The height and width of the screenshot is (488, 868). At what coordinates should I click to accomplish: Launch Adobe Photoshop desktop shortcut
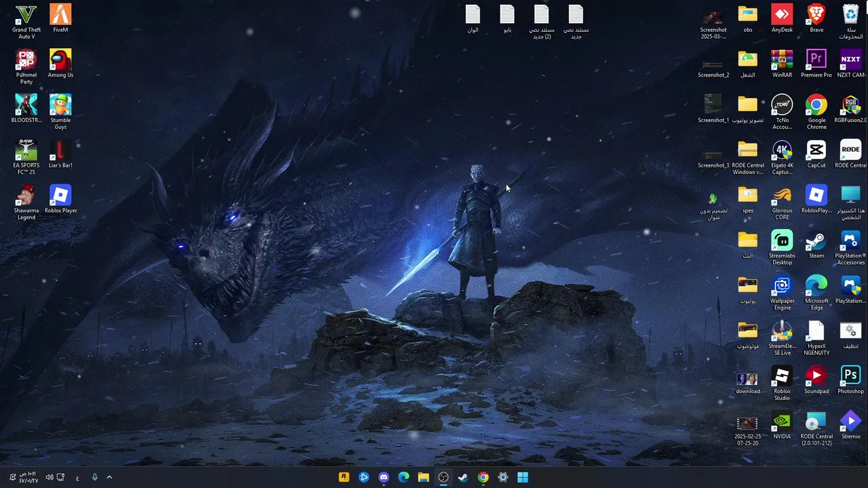pos(850,380)
